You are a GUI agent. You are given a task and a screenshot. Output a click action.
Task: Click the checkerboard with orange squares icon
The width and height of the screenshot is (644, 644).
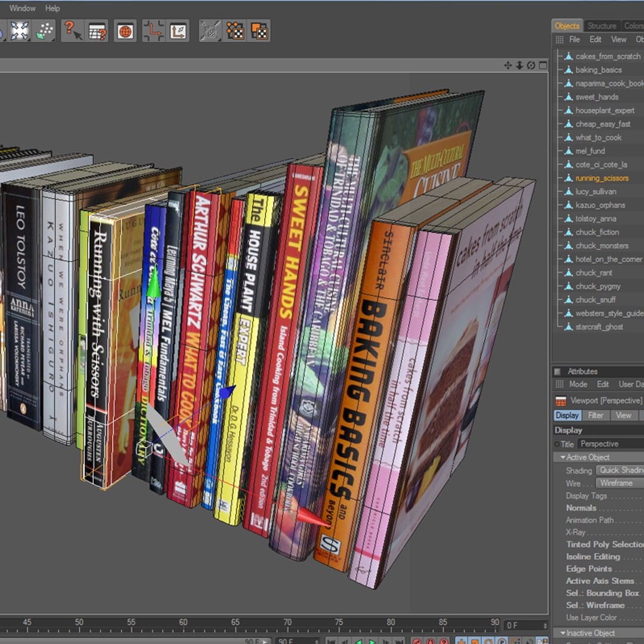click(x=259, y=31)
